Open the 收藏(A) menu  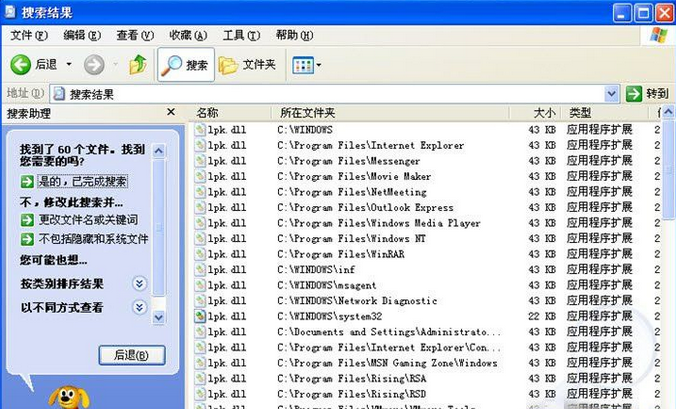pyautogui.click(x=188, y=35)
